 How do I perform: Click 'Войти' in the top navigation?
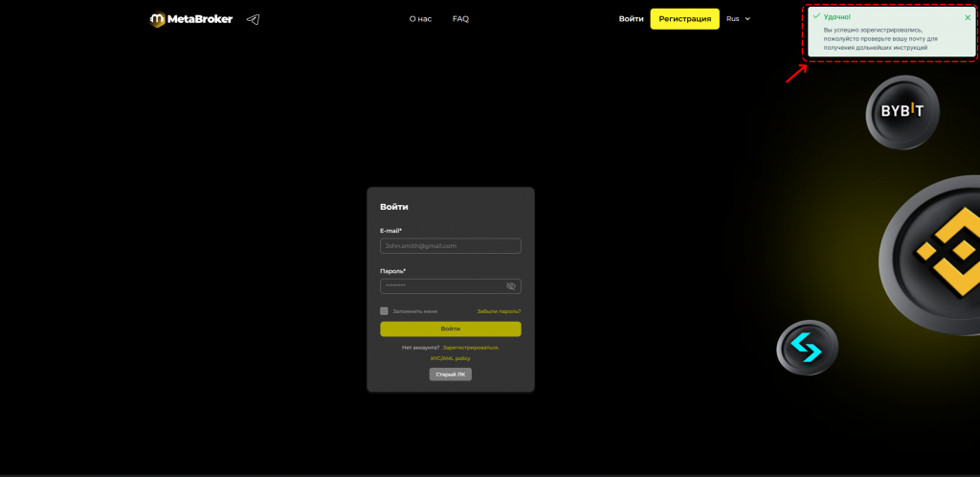click(632, 19)
